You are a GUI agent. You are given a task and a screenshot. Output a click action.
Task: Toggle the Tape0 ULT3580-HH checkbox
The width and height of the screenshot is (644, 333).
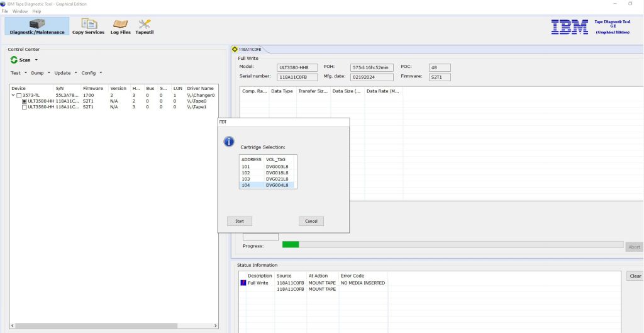[x=25, y=101]
